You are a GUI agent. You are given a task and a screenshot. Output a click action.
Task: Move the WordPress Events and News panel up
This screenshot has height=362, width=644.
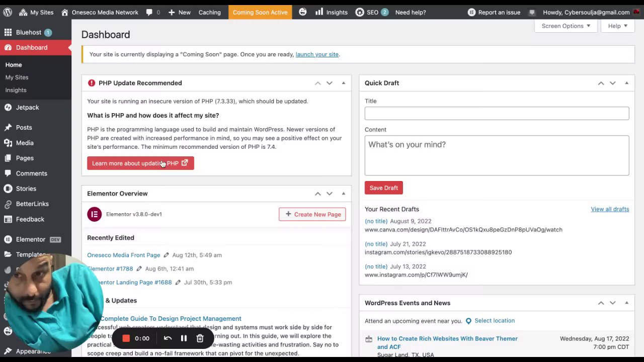coord(601,303)
